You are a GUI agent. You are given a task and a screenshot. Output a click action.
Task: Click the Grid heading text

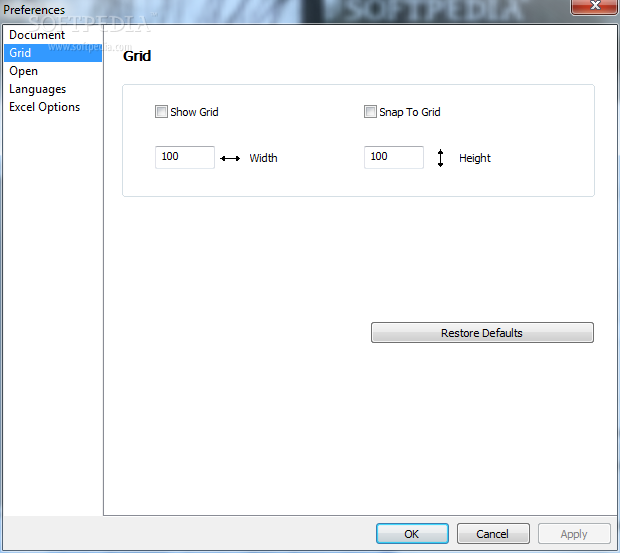click(x=137, y=56)
